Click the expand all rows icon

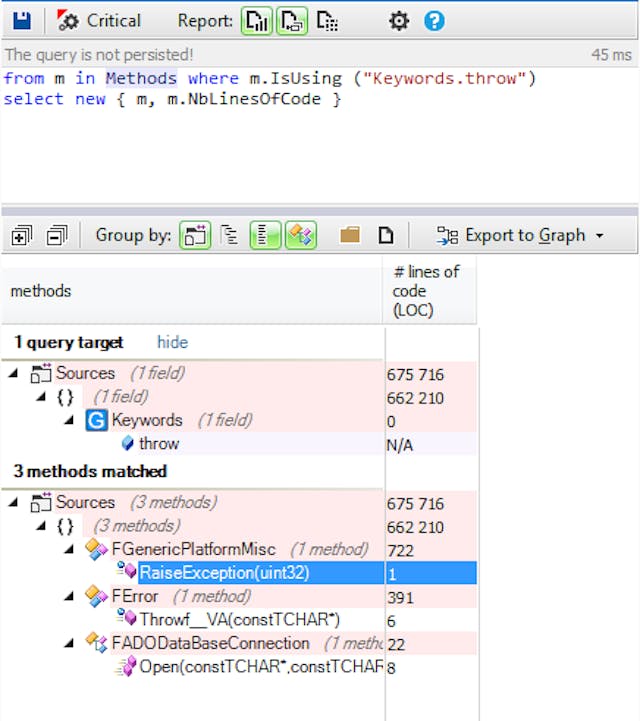22,235
